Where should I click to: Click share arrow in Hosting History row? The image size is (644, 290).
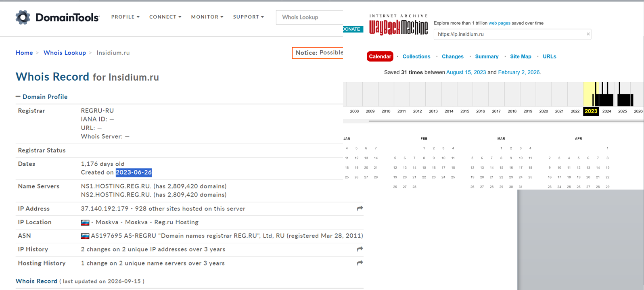[360, 263]
